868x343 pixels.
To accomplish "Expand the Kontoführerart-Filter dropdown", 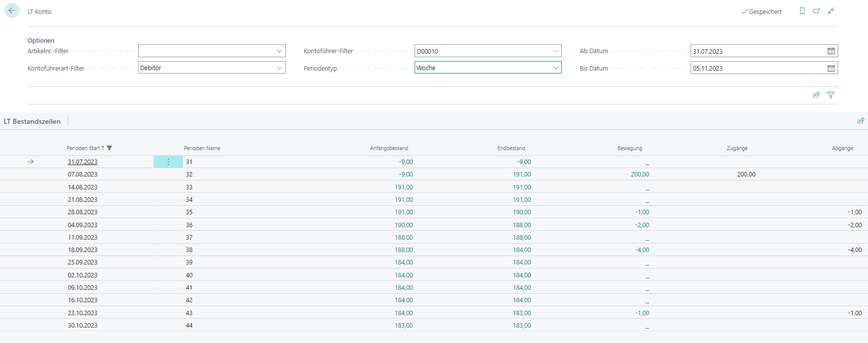I will click(279, 68).
